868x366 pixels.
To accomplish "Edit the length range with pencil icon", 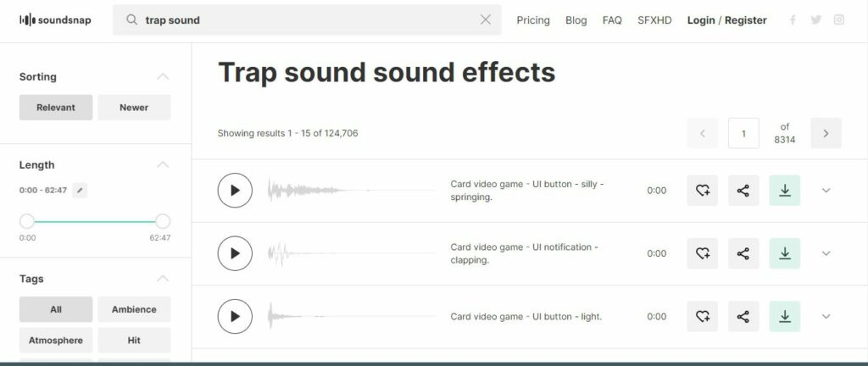I will coord(80,190).
